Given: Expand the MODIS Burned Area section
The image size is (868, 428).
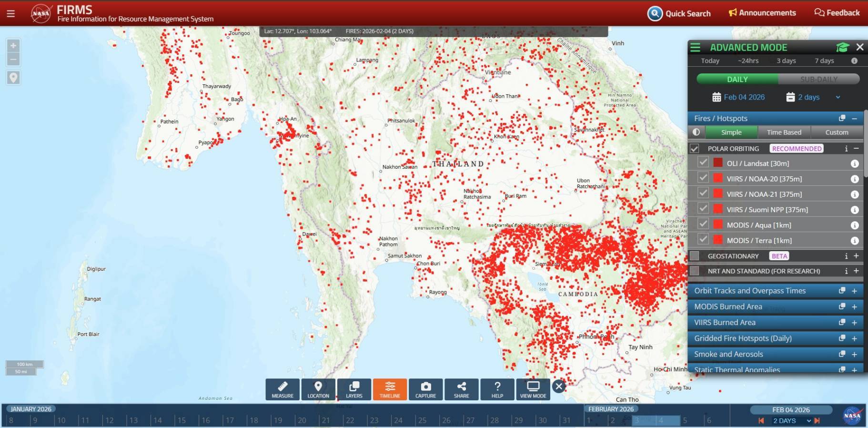Looking at the screenshot, I should point(854,307).
